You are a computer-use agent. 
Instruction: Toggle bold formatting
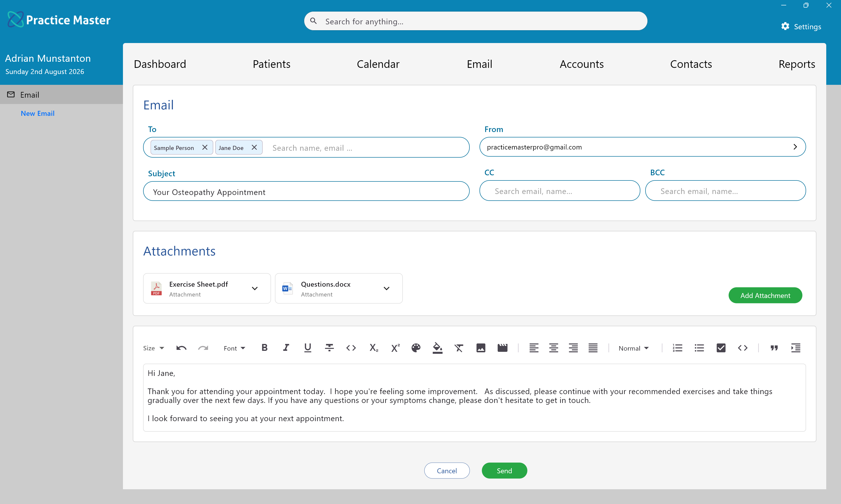(265, 347)
